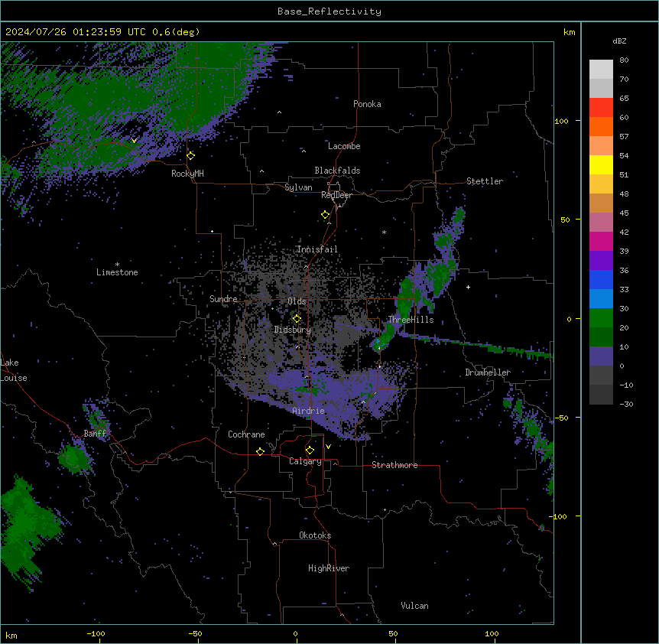The image size is (659, 644).
Task: Click the 45 value in the dBZ legend
Action: [x=624, y=213]
